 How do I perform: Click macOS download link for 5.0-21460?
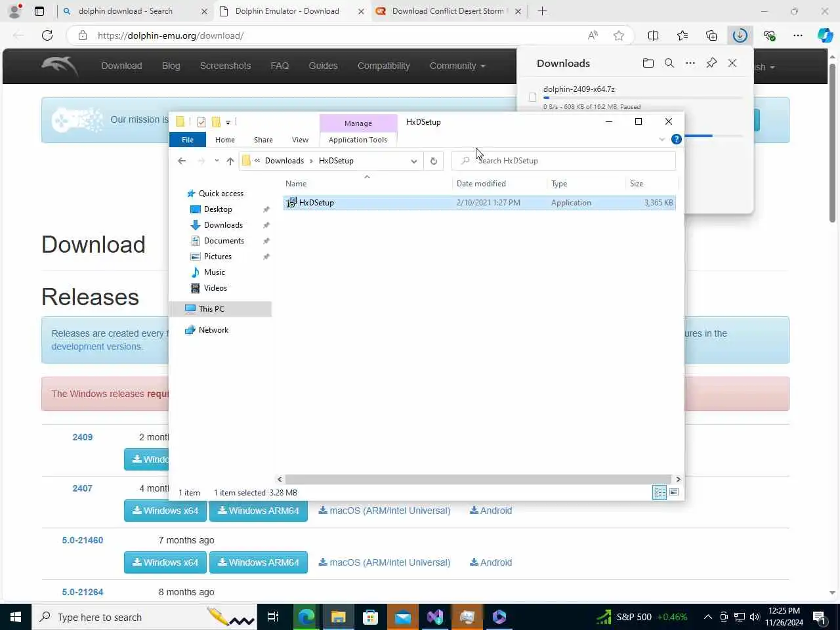pyautogui.click(x=385, y=562)
